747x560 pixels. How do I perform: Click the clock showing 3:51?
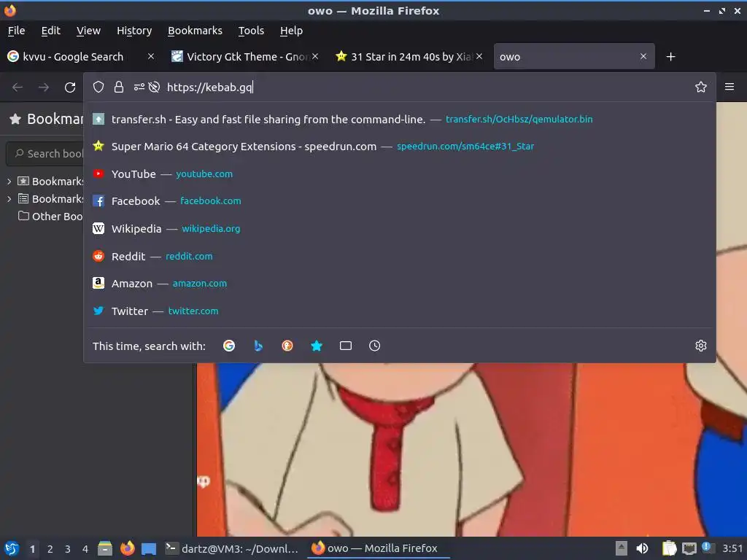[x=732, y=548]
